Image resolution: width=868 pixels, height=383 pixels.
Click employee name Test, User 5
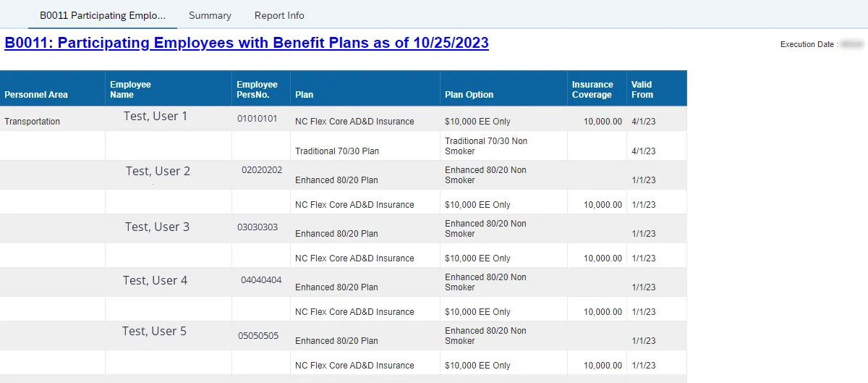point(154,331)
